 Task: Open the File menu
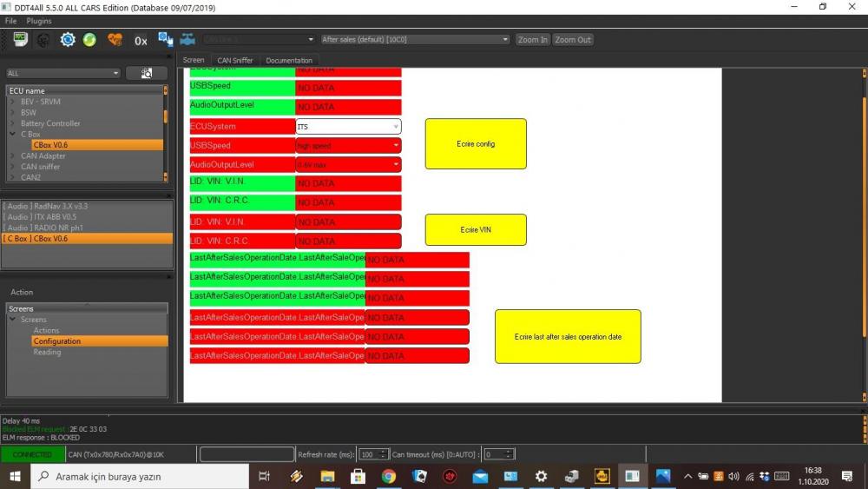click(10, 21)
